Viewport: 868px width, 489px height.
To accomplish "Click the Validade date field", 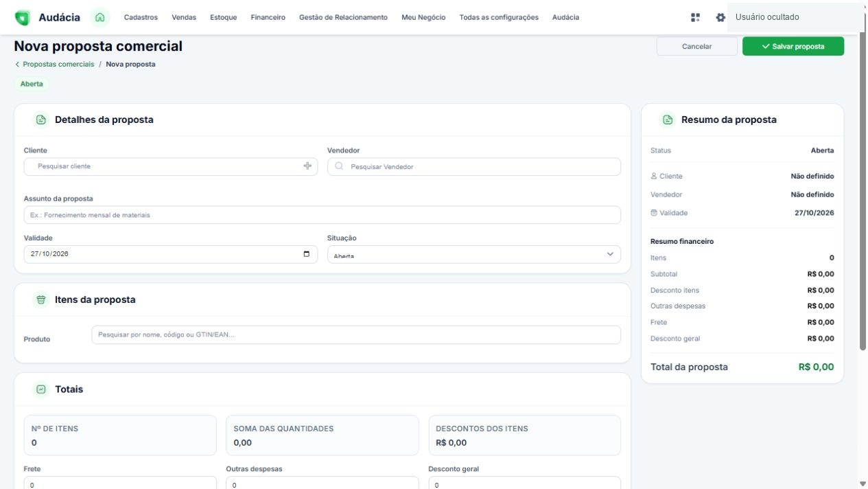I will pyautogui.click(x=171, y=255).
